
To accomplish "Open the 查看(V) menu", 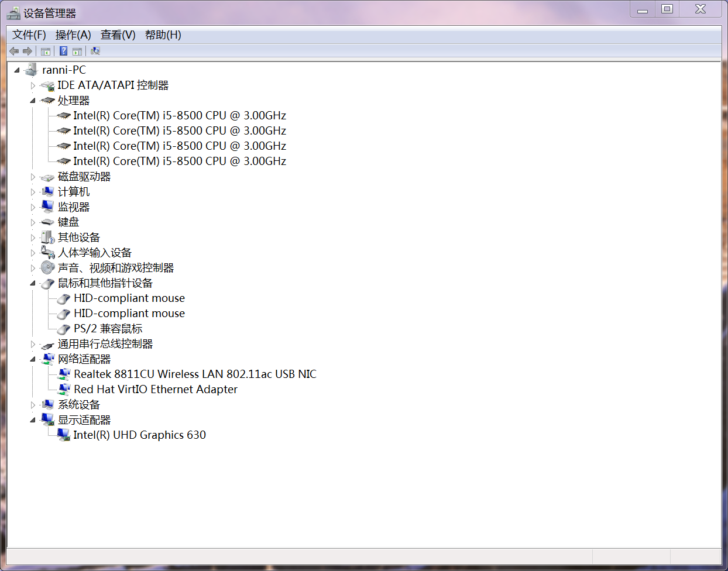I will [x=118, y=35].
